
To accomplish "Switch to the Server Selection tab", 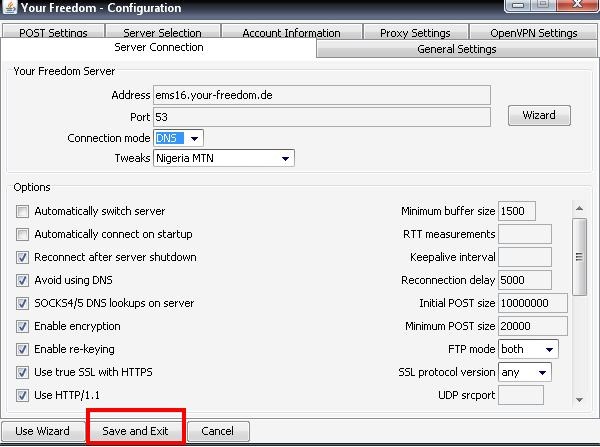I will click(163, 31).
